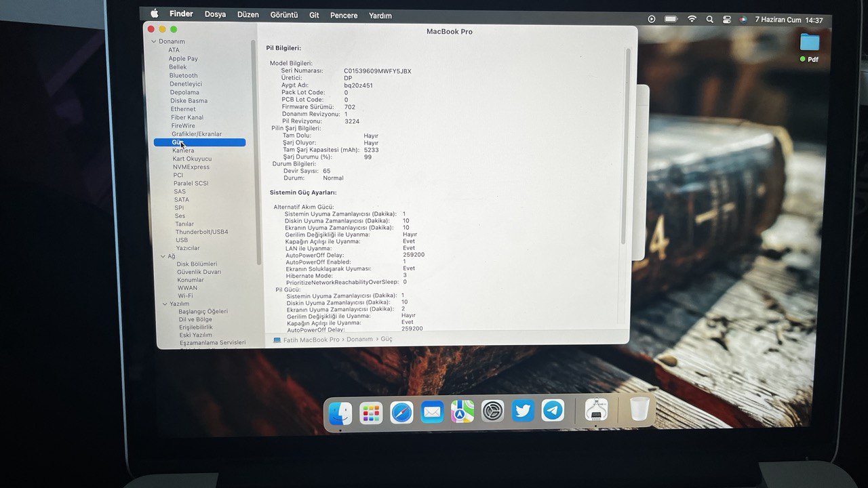Click serial number C01539609MWFY5JBX
The width and height of the screenshot is (868, 488).
378,71
